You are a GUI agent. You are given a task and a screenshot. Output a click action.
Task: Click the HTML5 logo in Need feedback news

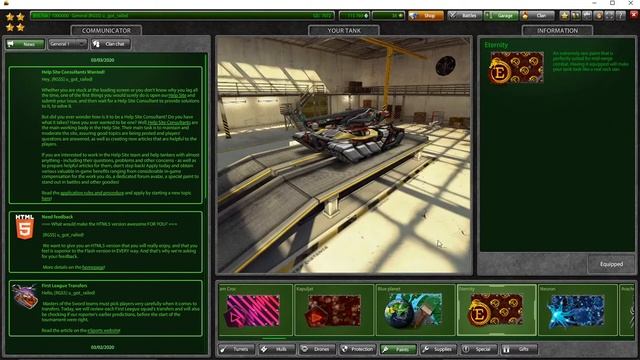(24, 227)
